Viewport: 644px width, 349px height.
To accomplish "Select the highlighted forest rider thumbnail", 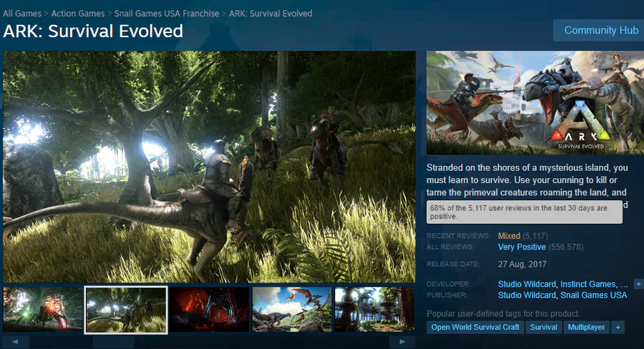I will [126, 310].
